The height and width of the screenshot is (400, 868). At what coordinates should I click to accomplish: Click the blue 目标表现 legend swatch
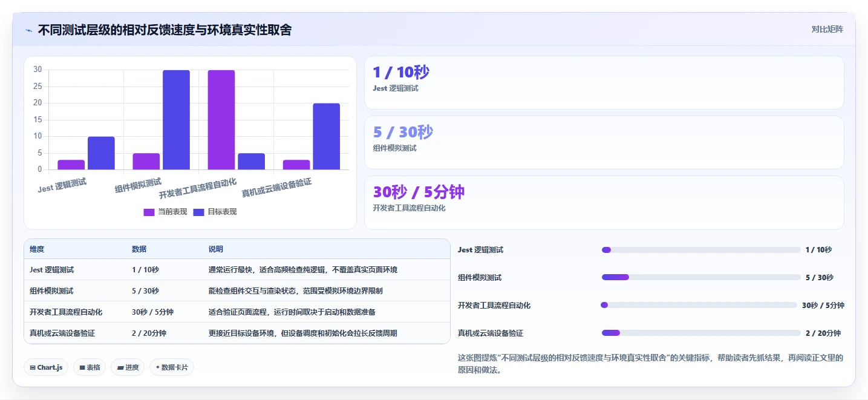tap(199, 212)
